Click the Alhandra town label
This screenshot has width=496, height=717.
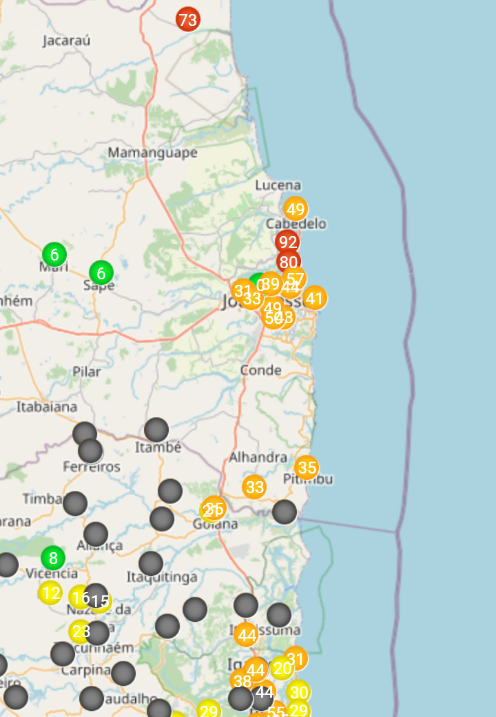(x=258, y=457)
